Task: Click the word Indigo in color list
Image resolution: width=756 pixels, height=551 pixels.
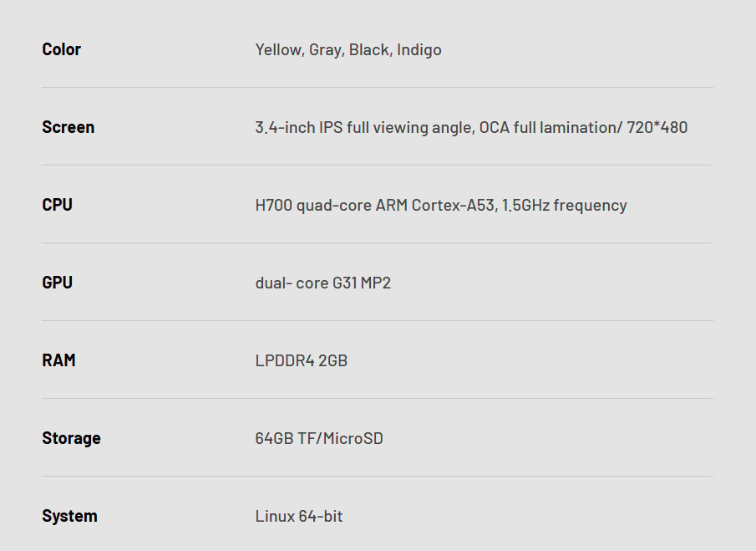Action: tap(419, 50)
